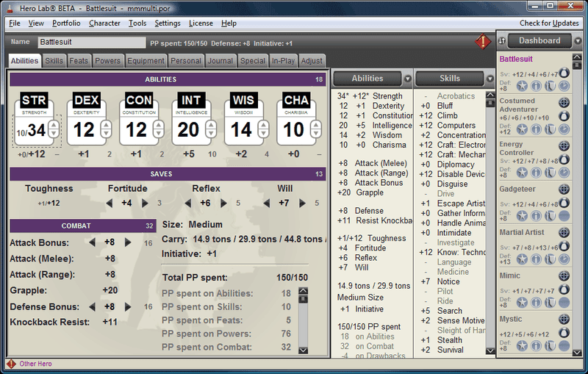Click Battlesuit's shield icon in Dashboard
This screenshot has height=374, width=588.
tap(550, 86)
